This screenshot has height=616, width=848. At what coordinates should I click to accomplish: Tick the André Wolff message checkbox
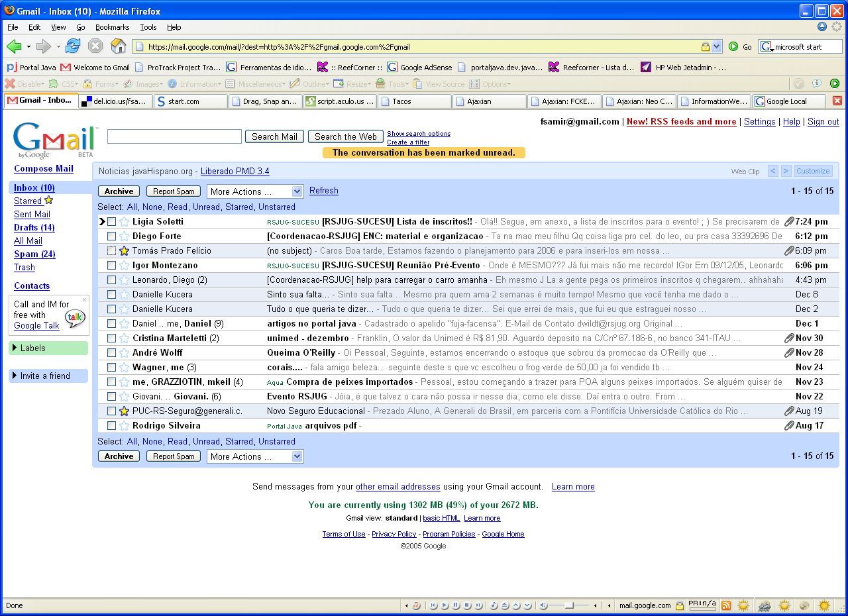pyautogui.click(x=111, y=353)
